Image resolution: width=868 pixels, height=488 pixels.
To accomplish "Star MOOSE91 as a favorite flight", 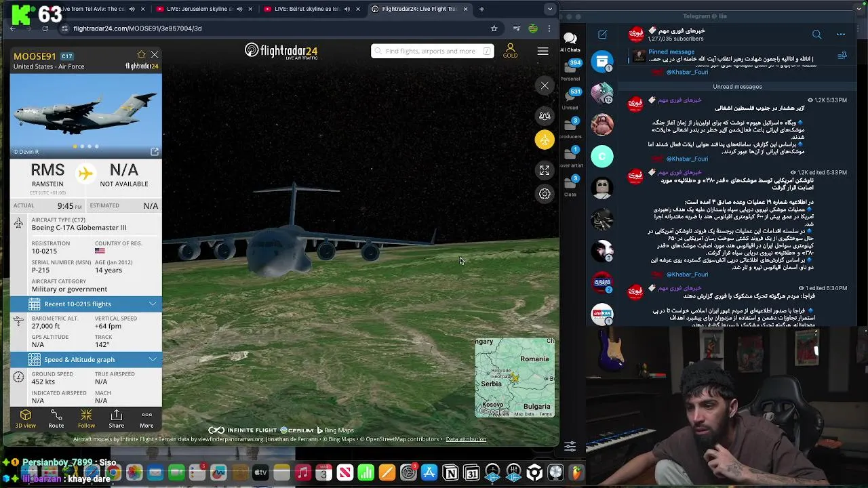I will click(x=141, y=55).
